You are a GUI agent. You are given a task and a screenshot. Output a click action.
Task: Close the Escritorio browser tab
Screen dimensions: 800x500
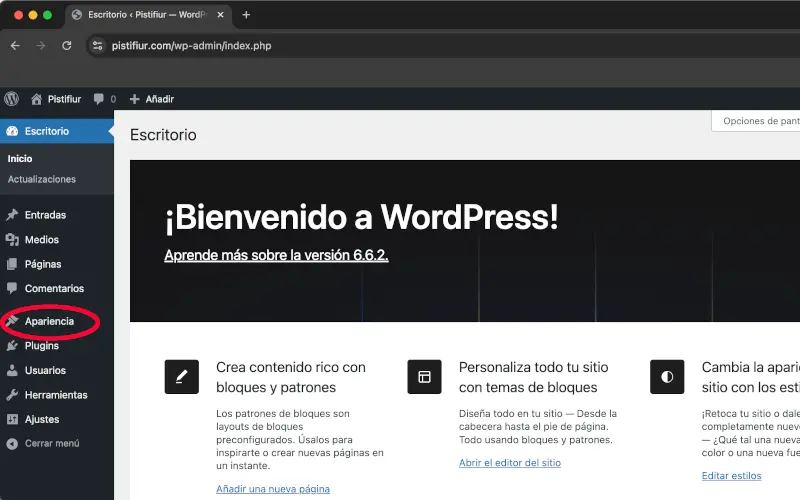(x=220, y=15)
